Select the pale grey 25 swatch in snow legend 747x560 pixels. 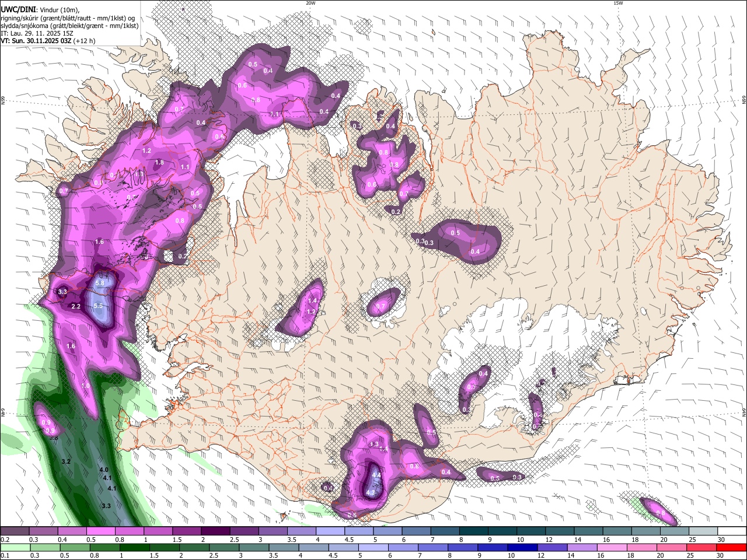[703, 531]
